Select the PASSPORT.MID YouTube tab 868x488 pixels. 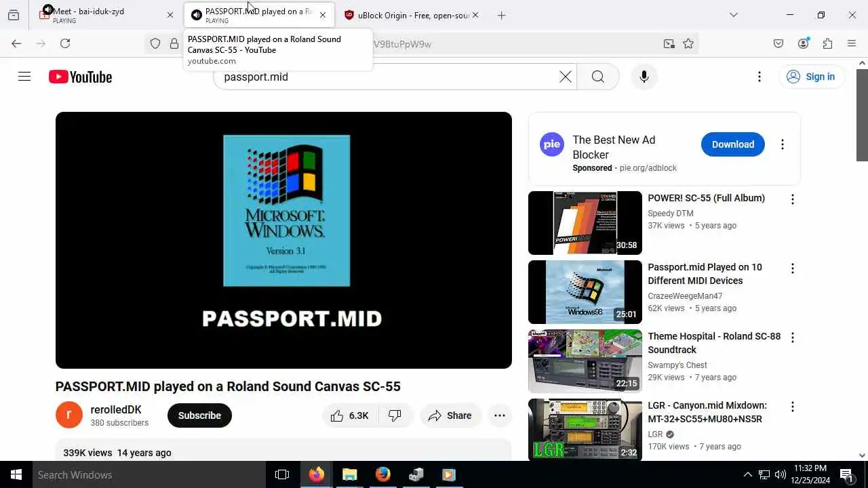[258, 15]
